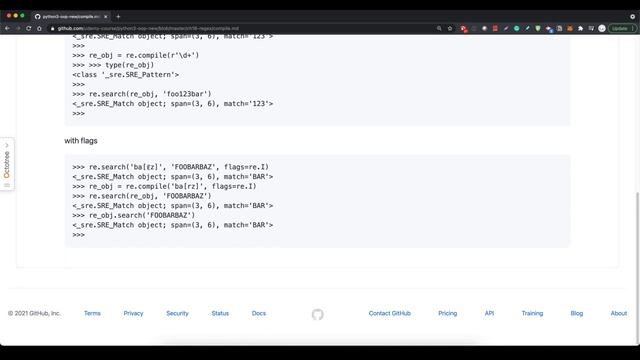Viewport: 640px width, 360px height.
Task: Open the purple pen extension icon
Action: [x=506, y=29]
